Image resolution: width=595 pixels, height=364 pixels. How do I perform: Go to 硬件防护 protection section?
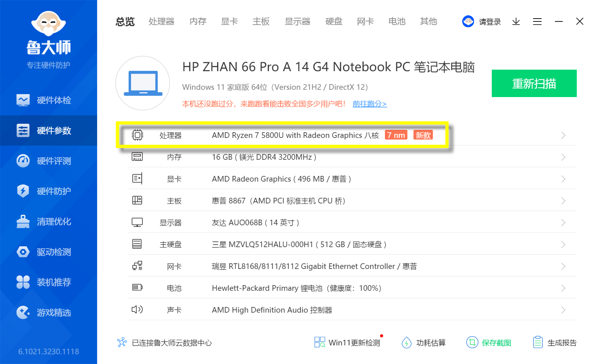pyautogui.click(x=49, y=191)
